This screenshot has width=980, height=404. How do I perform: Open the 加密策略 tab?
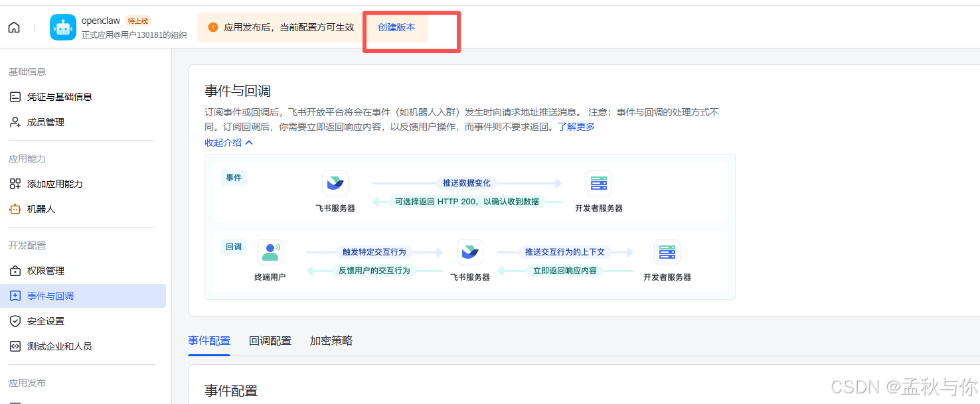tap(331, 340)
